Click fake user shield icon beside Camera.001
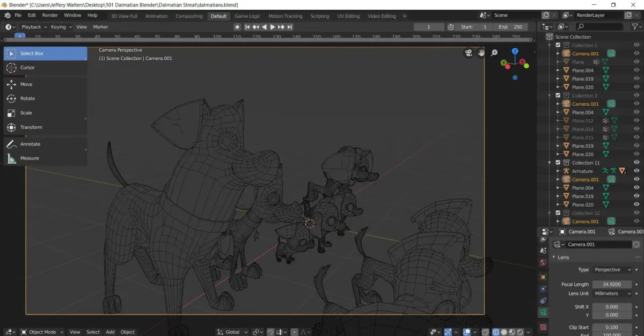The image size is (644, 336). 636,244
